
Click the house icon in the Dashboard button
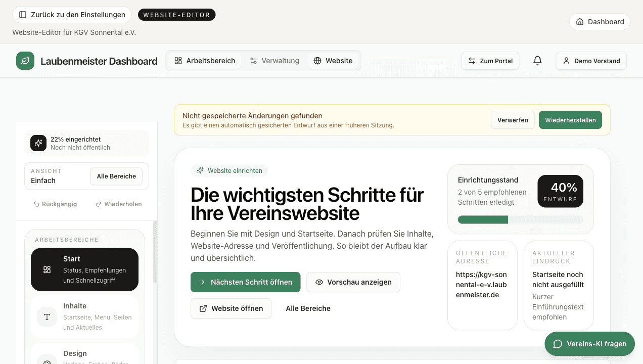point(580,22)
